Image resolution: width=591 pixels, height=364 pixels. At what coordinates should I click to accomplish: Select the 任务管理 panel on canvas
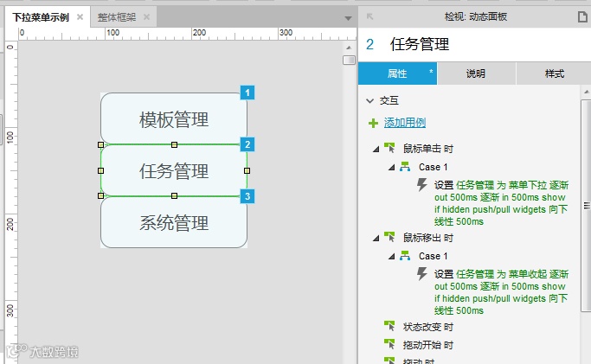[174, 170]
